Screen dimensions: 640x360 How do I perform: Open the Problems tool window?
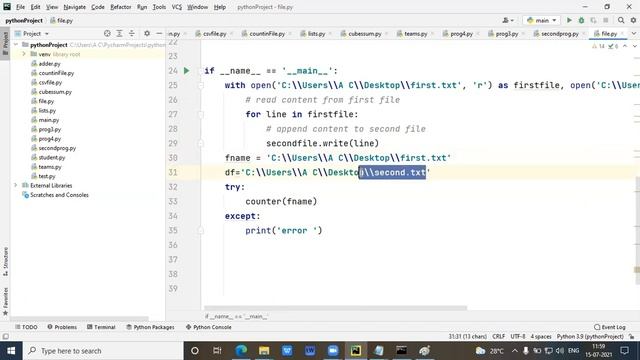(x=62, y=327)
